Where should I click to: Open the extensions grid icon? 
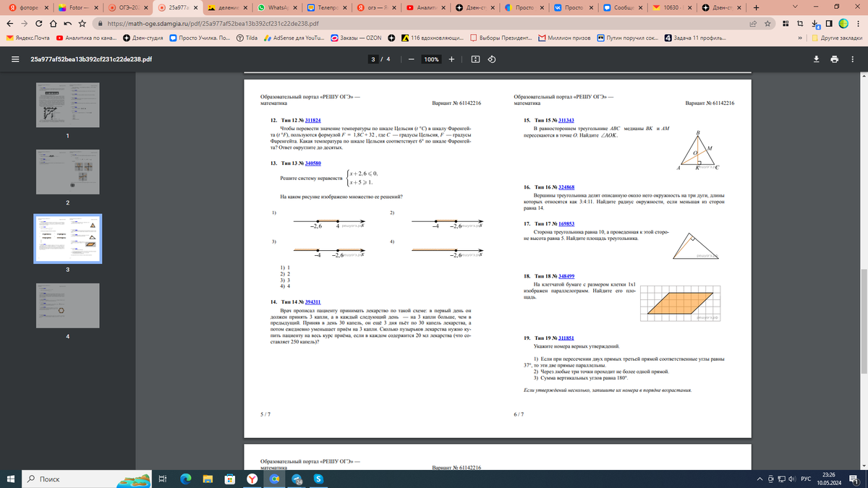785,23
